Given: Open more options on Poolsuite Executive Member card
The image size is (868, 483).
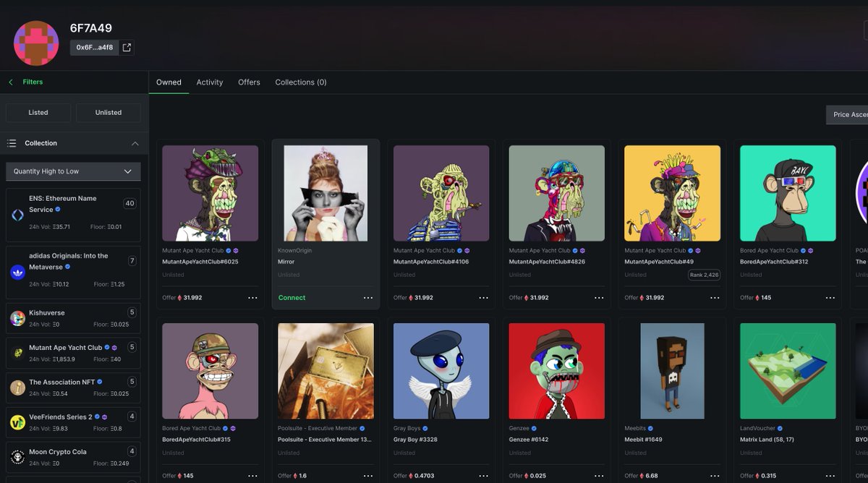Looking at the screenshot, I should [x=368, y=476].
